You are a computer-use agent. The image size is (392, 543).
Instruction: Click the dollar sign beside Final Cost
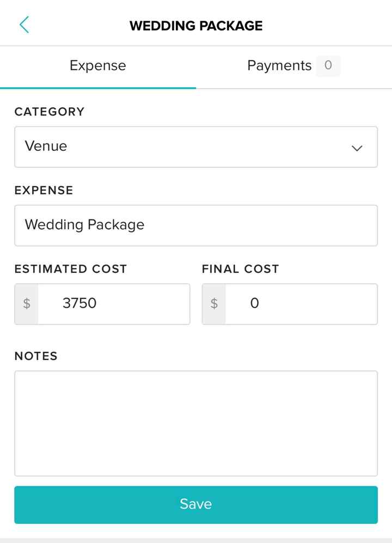click(x=214, y=304)
